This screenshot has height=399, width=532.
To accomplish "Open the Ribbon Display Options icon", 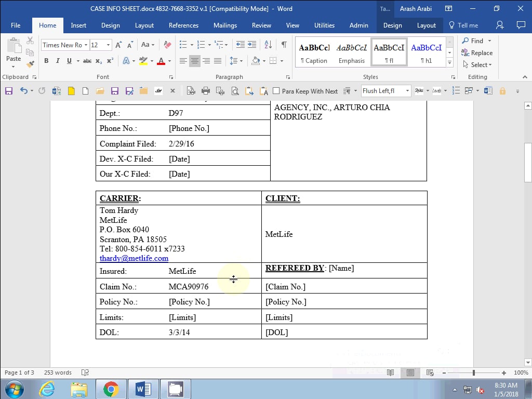I will click(x=448, y=8).
